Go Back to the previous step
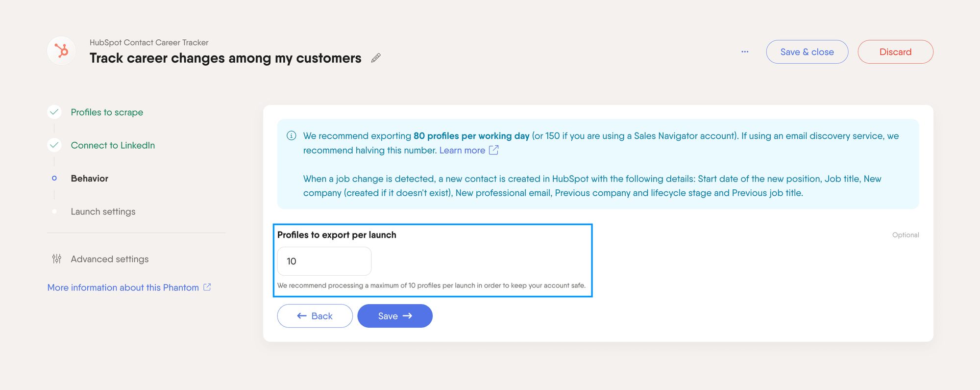This screenshot has height=390, width=980. coord(315,316)
